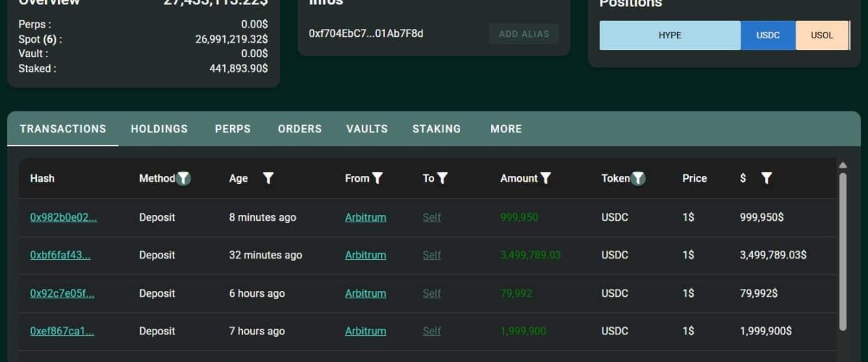
Task: Click the Age column filter icon
Action: click(268, 178)
